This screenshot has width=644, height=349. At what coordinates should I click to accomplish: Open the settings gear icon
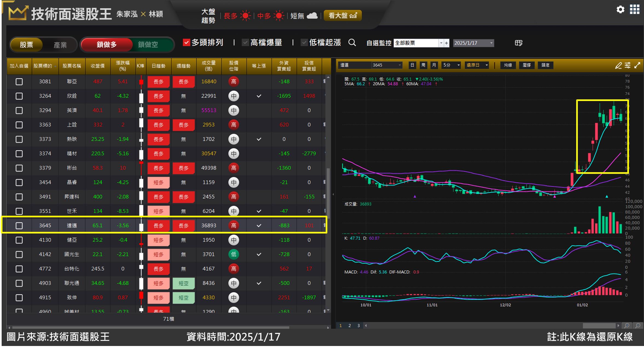[x=620, y=10]
